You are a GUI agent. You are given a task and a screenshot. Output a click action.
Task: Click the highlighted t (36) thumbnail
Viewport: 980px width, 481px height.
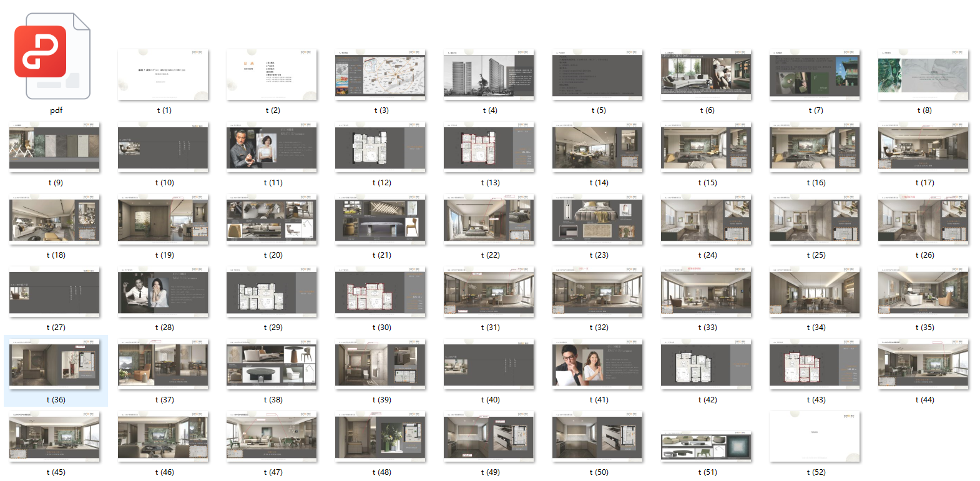pos(54,364)
